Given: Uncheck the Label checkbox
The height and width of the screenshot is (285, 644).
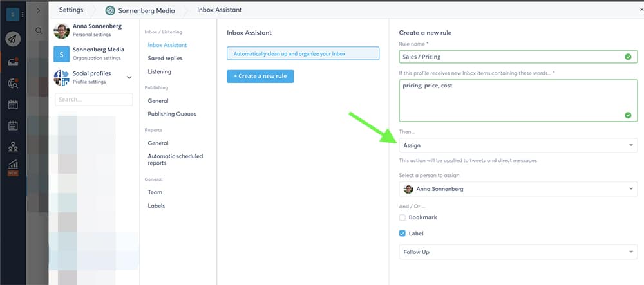Looking at the screenshot, I should 402,234.
